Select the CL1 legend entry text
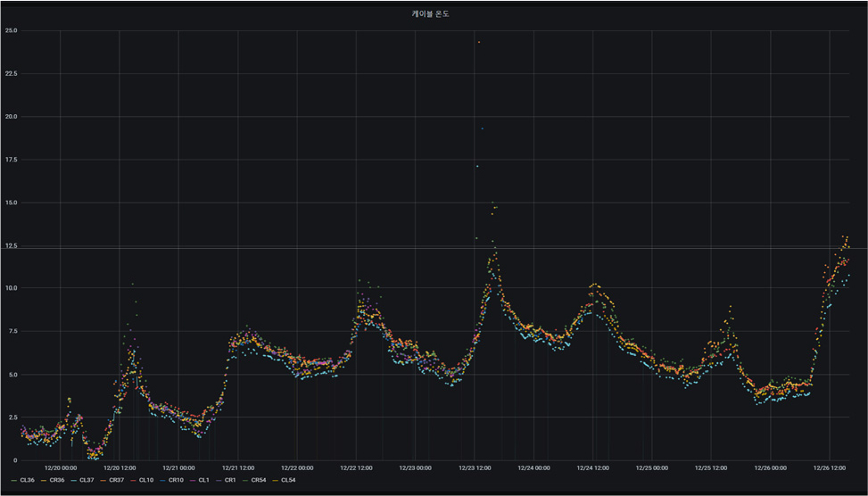The width and height of the screenshot is (868, 496). (203, 481)
